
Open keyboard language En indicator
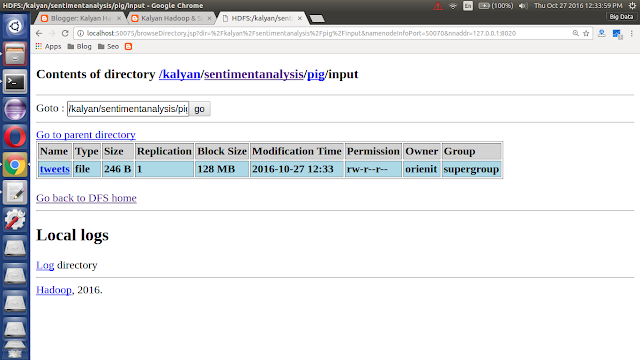[468, 6]
